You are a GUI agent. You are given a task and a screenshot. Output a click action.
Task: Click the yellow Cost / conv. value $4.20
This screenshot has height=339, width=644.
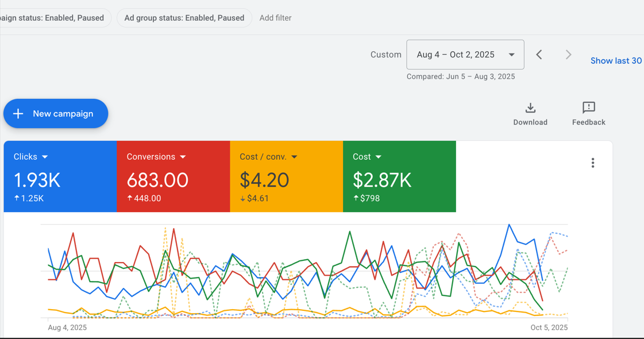(264, 180)
